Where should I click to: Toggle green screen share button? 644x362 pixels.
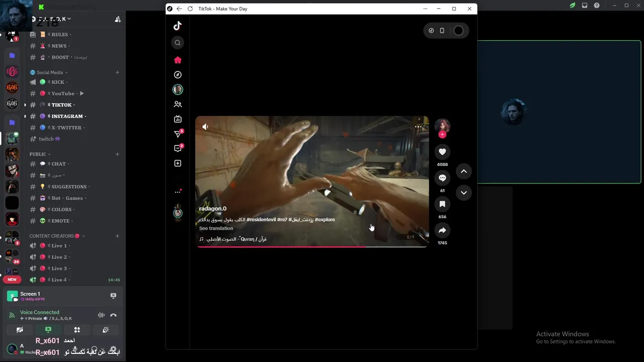click(x=48, y=330)
